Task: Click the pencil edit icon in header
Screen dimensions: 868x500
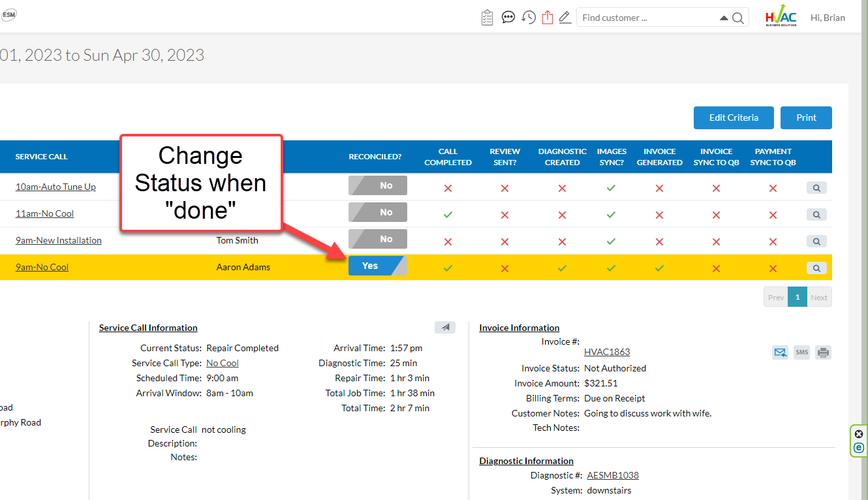Action: 565,18
